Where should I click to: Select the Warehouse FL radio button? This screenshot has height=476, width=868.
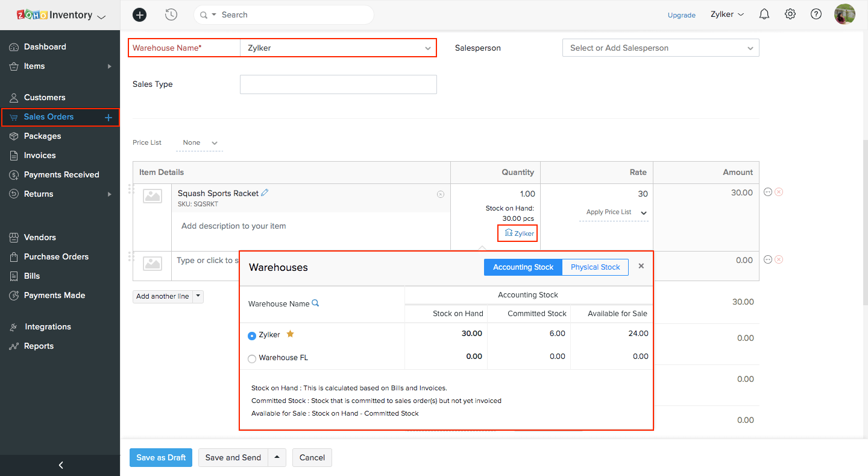252,358
